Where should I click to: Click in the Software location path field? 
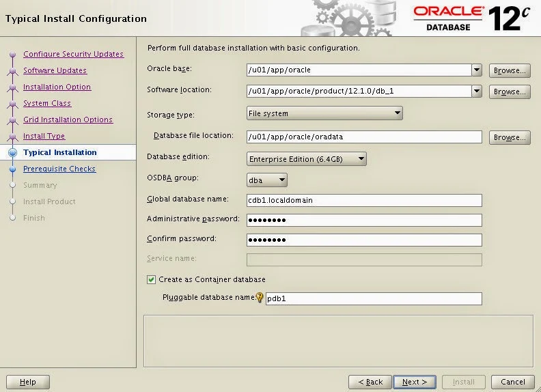click(359, 91)
